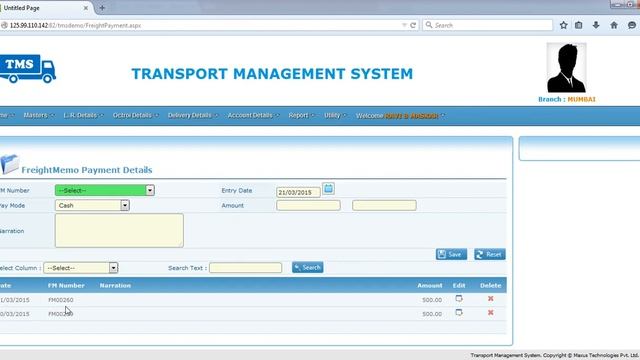Open the Entry Date calendar picker
The image size is (640, 360).
click(x=328, y=189)
